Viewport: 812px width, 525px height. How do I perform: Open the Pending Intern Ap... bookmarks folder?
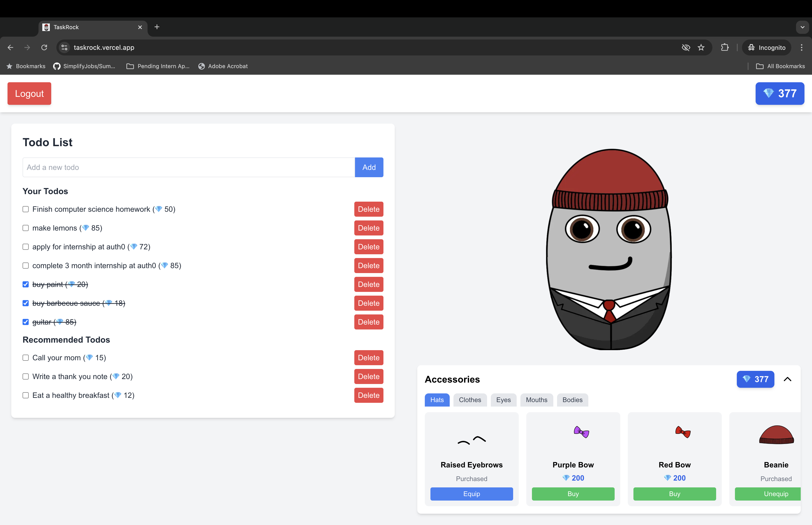click(158, 66)
